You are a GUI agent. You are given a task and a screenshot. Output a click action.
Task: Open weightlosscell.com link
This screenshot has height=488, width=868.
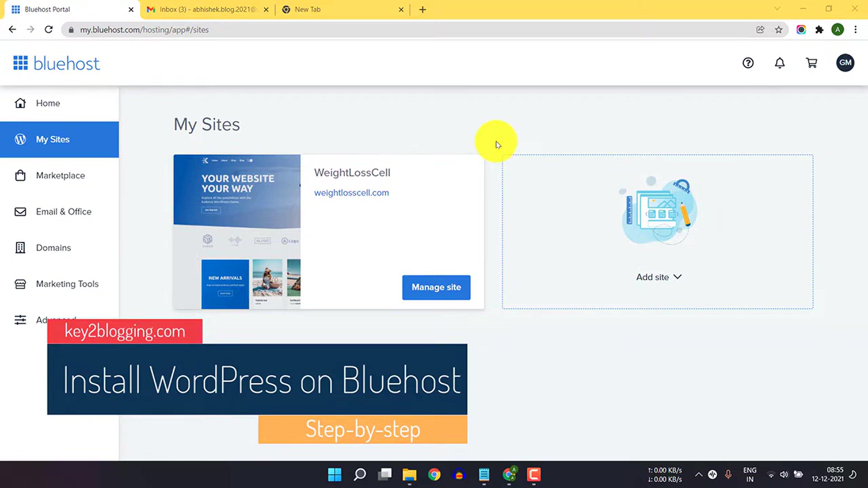351,192
